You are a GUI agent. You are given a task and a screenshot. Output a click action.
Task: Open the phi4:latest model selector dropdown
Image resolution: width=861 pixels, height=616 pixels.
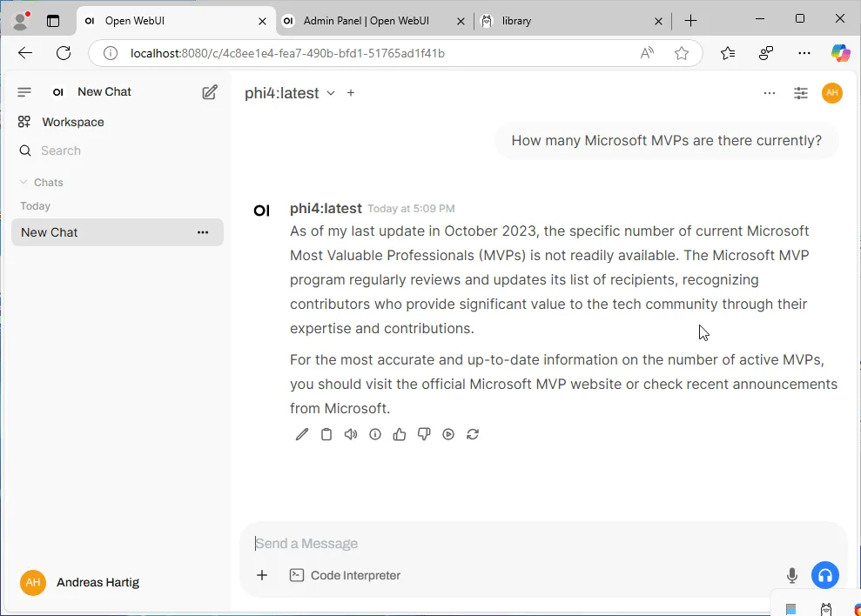pyautogui.click(x=289, y=93)
